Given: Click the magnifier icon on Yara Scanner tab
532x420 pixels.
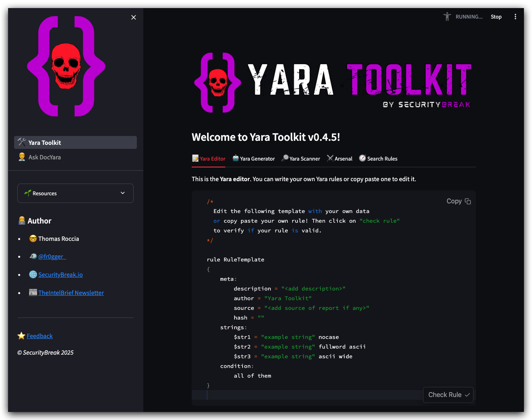Looking at the screenshot, I should pyautogui.click(x=285, y=158).
